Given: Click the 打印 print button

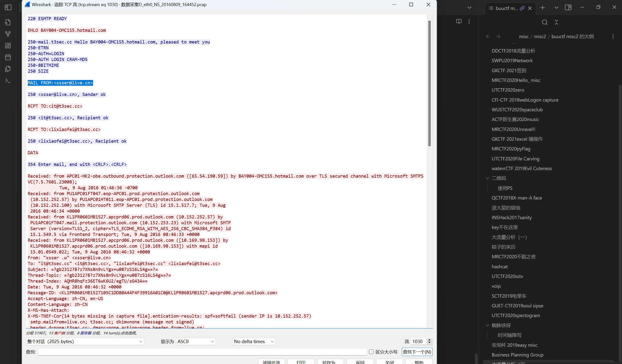Looking at the screenshot, I should click(301, 362).
